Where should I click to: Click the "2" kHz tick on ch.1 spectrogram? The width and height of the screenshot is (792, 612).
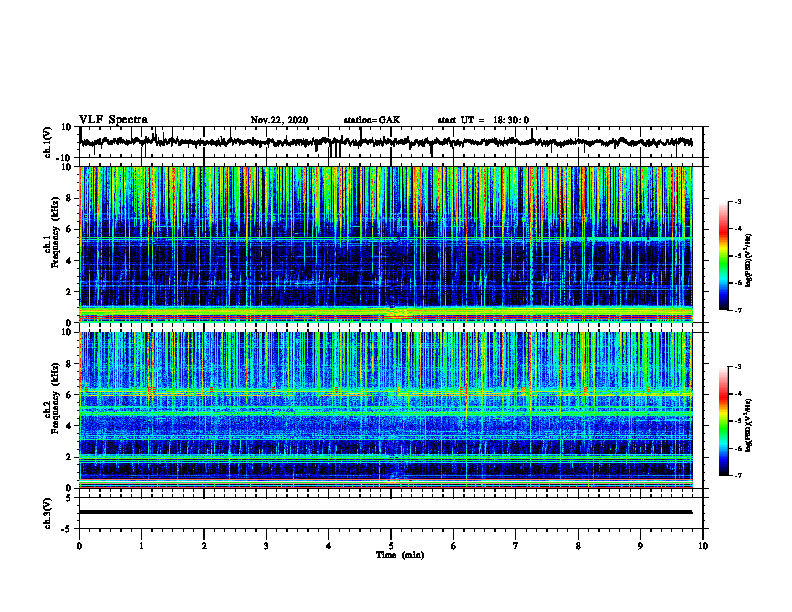point(69,292)
